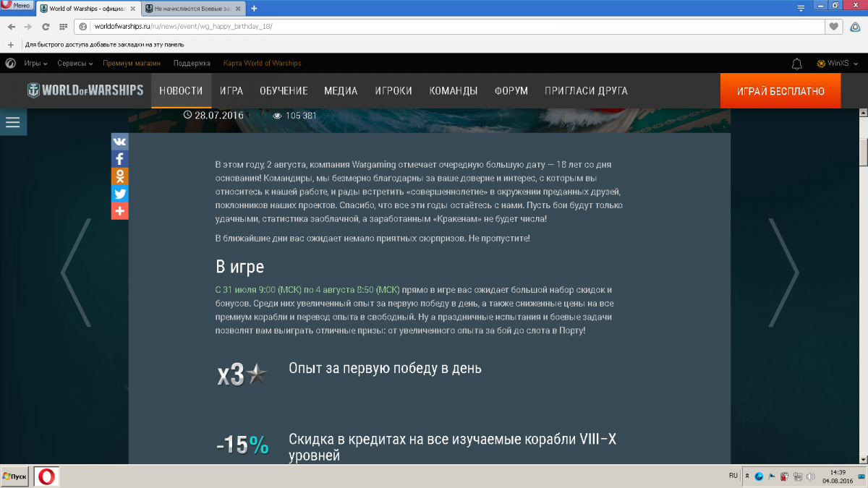Screen dimensions: 868x488
Task: Open a new browser tab
Action: point(254,9)
